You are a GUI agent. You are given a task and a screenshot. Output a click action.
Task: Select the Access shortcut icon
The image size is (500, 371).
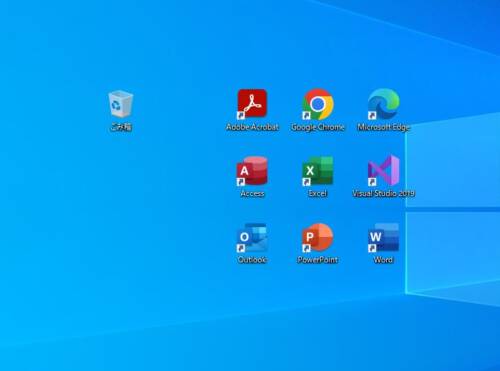click(x=252, y=171)
